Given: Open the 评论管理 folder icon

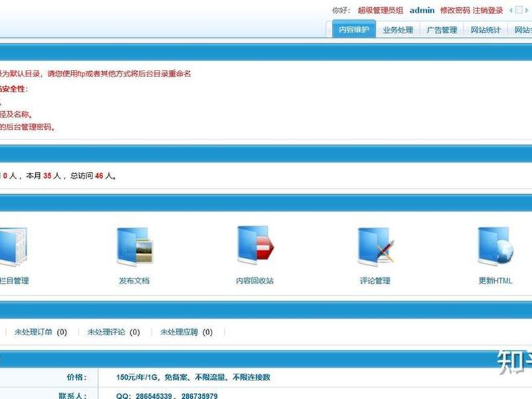Looking at the screenshot, I should tap(376, 246).
